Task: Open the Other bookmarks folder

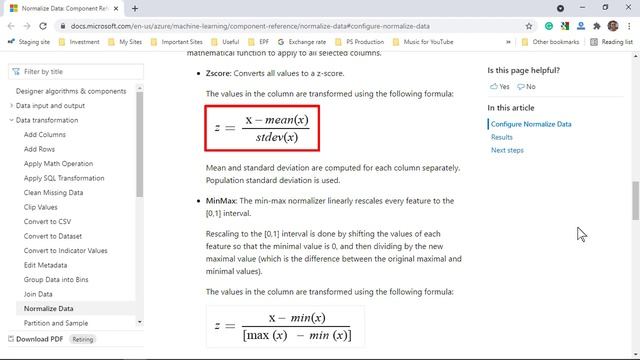Action: [550, 42]
